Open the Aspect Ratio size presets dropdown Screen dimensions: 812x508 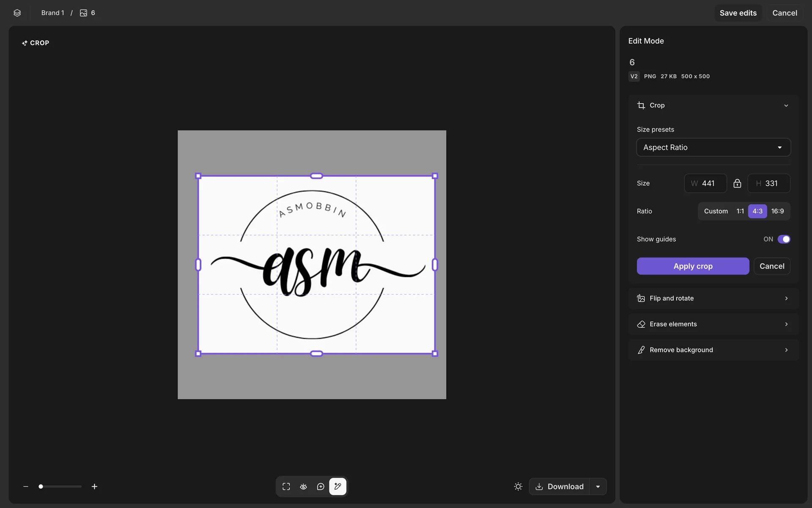click(x=713, y=147)
